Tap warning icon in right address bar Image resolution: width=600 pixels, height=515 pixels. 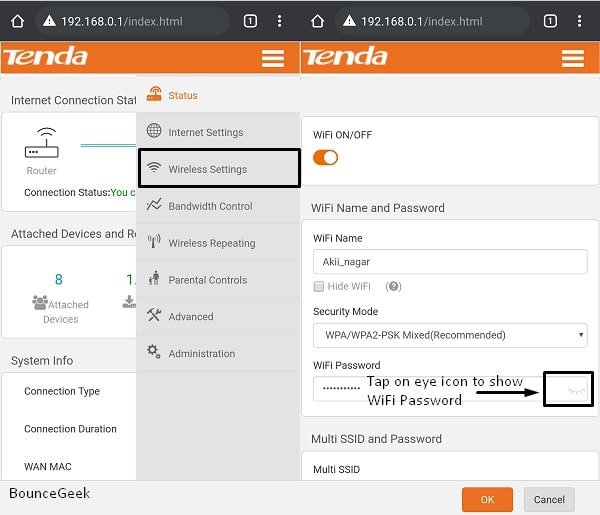tap(349, 21)
